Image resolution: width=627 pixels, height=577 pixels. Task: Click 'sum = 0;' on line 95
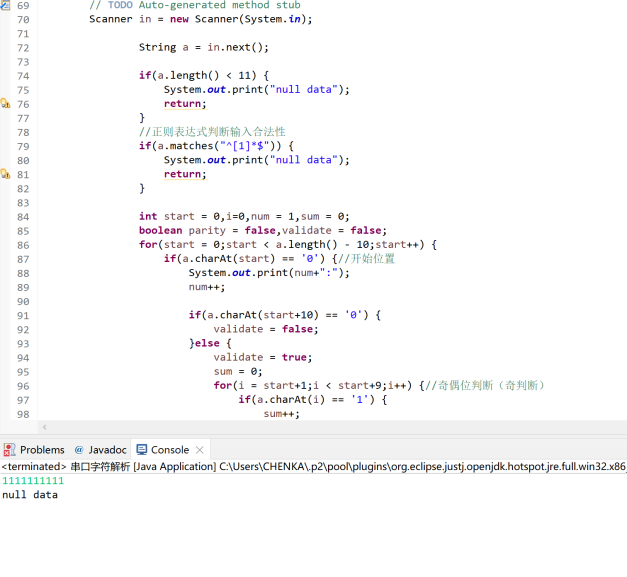238,371
